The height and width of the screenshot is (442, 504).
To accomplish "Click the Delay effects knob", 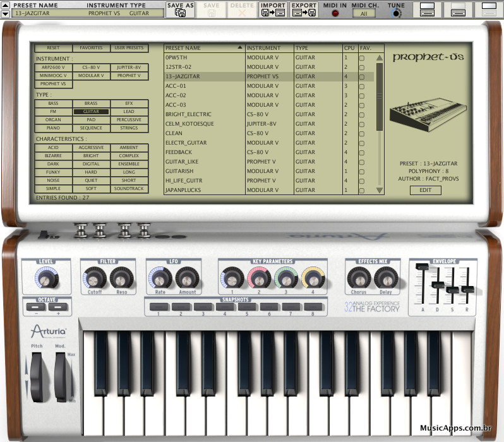I will (386, 278).
